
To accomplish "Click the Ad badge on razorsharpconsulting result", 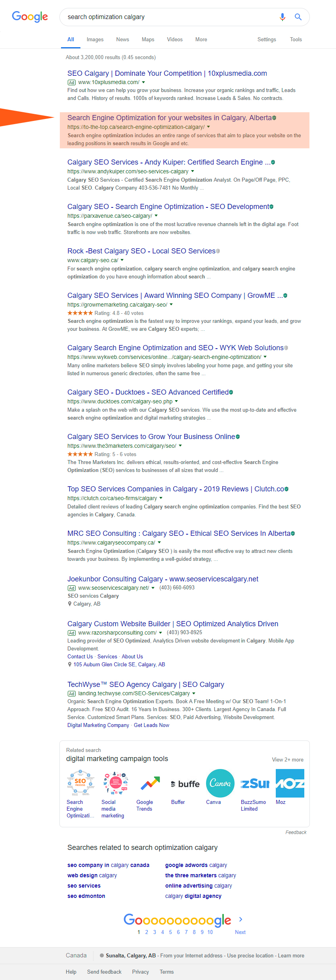I will coord(72,633).
